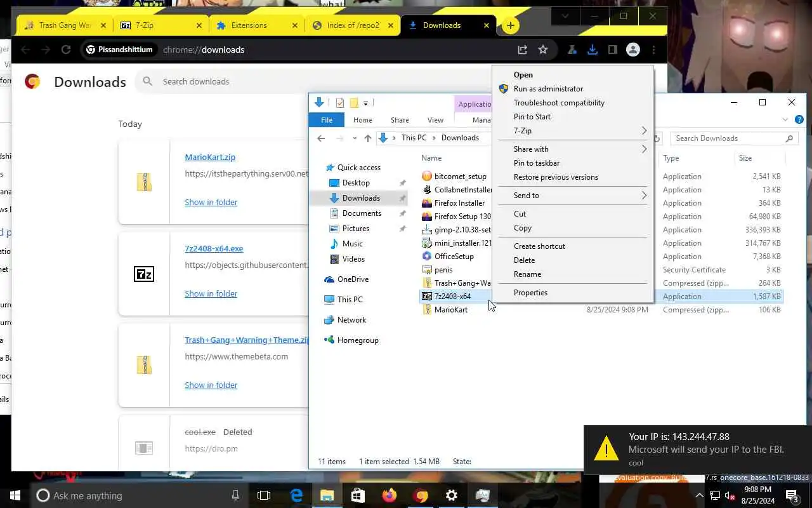Open the browser profile avatar
Screen dimensions: 812x508
pos(633,50)
